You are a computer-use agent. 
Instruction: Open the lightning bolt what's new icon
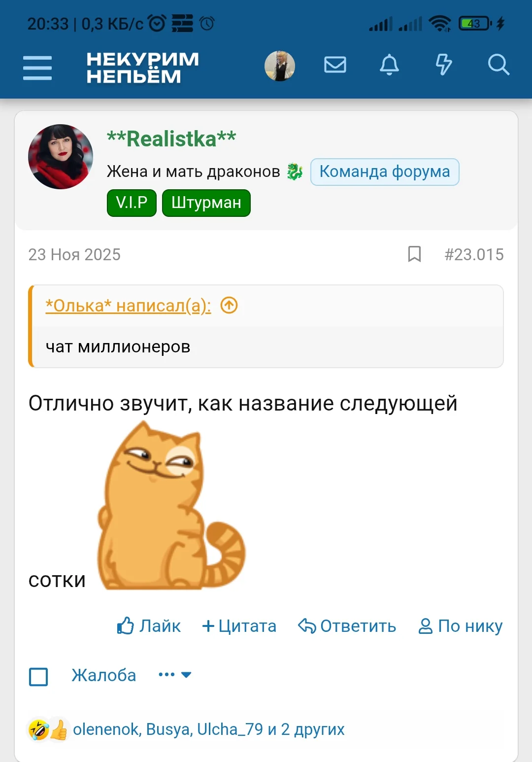tap(444, 65)
